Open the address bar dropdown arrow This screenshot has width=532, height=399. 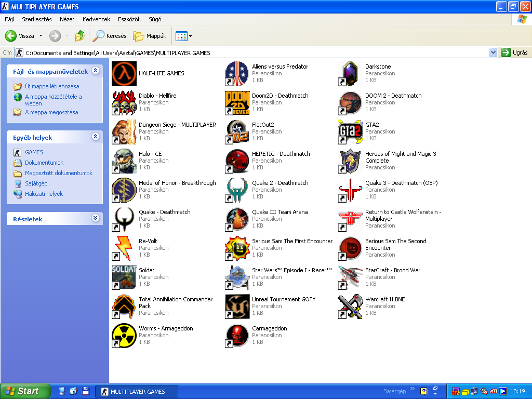tap(494, 52)
